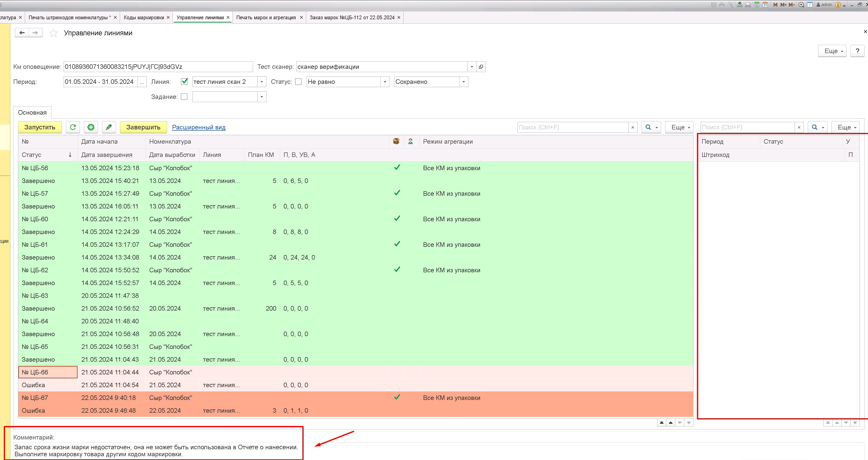Screen dimensions: 868x460
Task: Click the Км оповещение input field
Action: pyautogui.click(x=158, y=67)
